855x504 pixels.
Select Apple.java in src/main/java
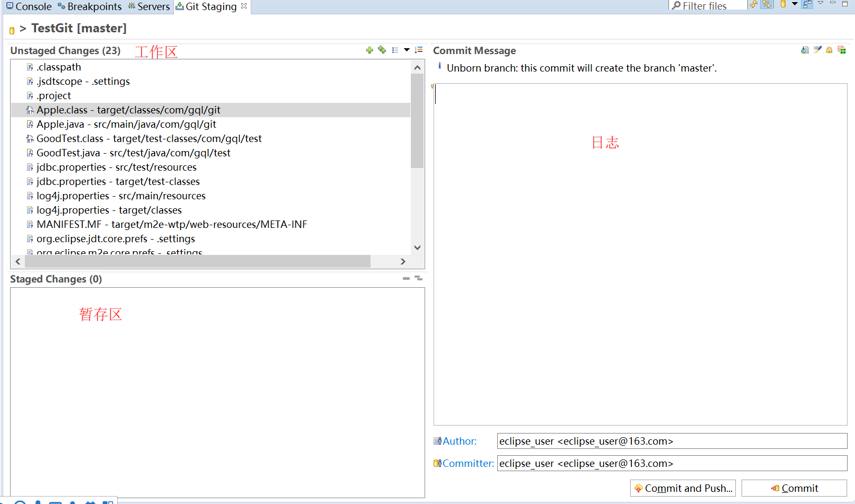(126, 124)
